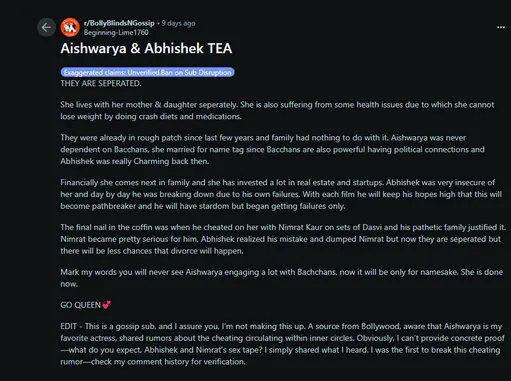Viewport: 511px width, 381px height.
Task: Click the paragraph starting 'Financially she comes next'
Action: tap(281, 194)
